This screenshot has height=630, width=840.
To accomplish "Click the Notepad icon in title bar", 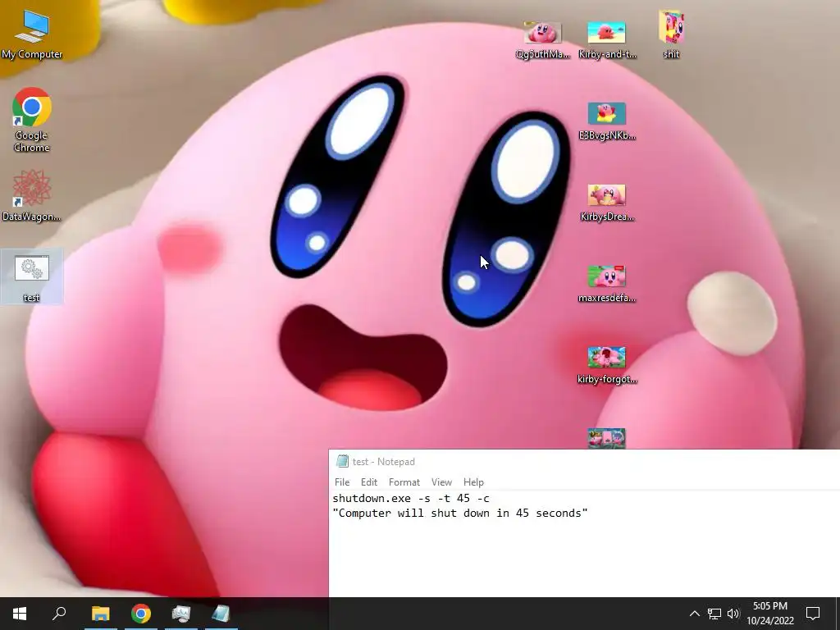I will point(342,461).
